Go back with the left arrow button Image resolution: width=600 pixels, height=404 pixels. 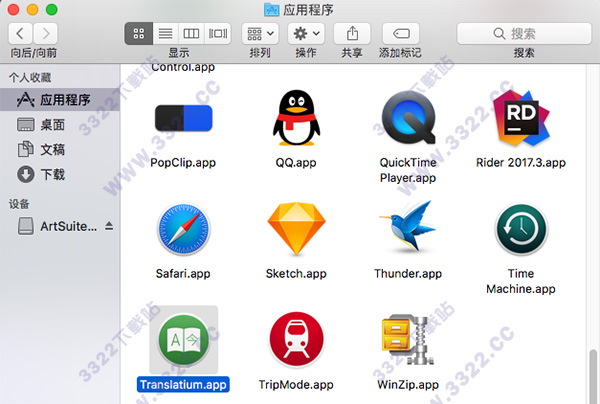pyautogui.click(x=20, y=34)
